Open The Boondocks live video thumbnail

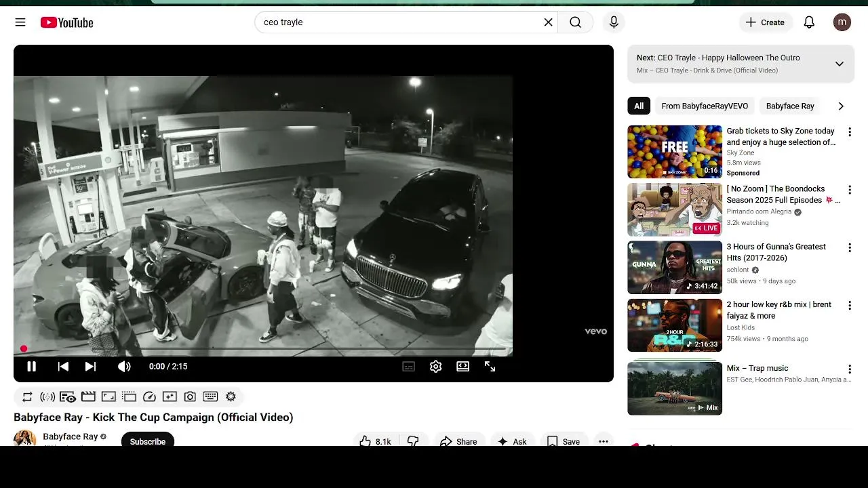coord(675,209)
